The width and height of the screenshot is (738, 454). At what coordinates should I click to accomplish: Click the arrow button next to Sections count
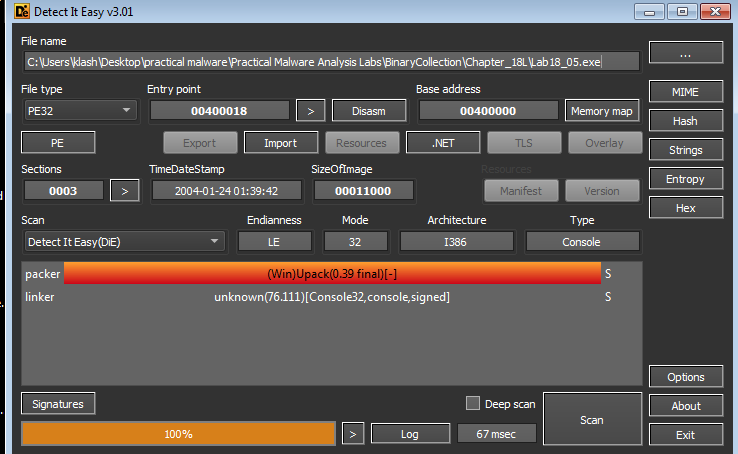[125, 191]
